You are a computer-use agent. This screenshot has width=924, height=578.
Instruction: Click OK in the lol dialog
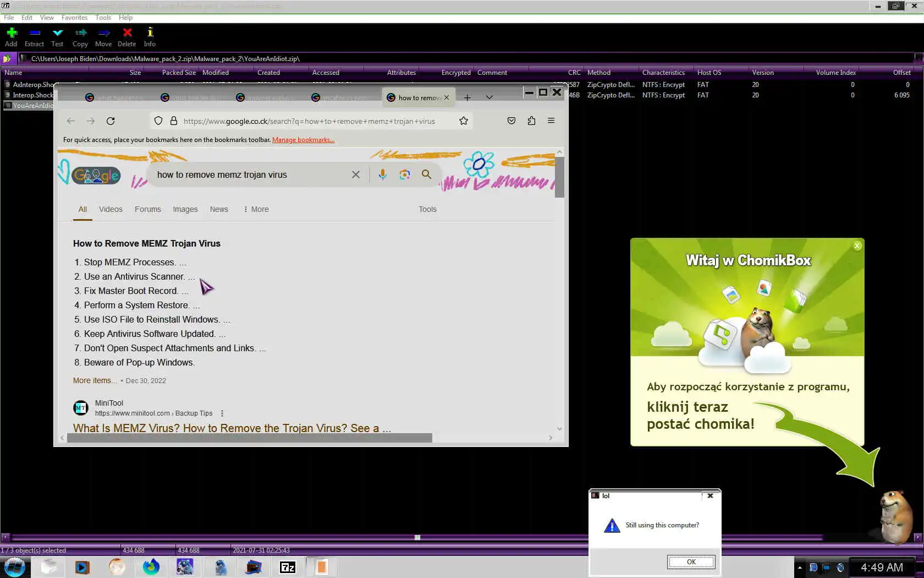click(x=691, y=562)
